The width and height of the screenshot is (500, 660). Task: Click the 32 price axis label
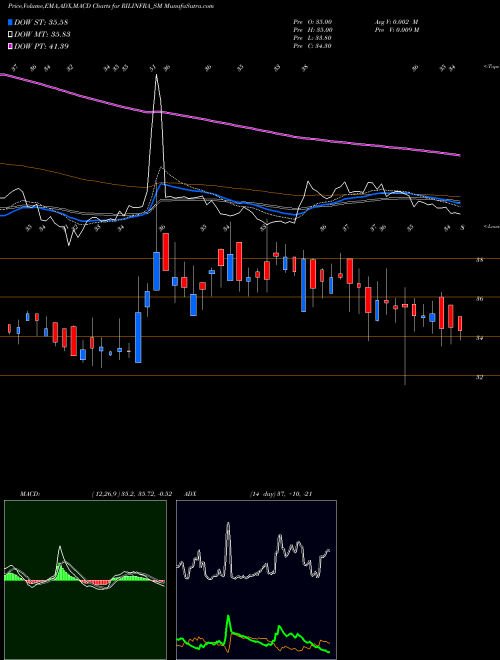pos(479,377)
